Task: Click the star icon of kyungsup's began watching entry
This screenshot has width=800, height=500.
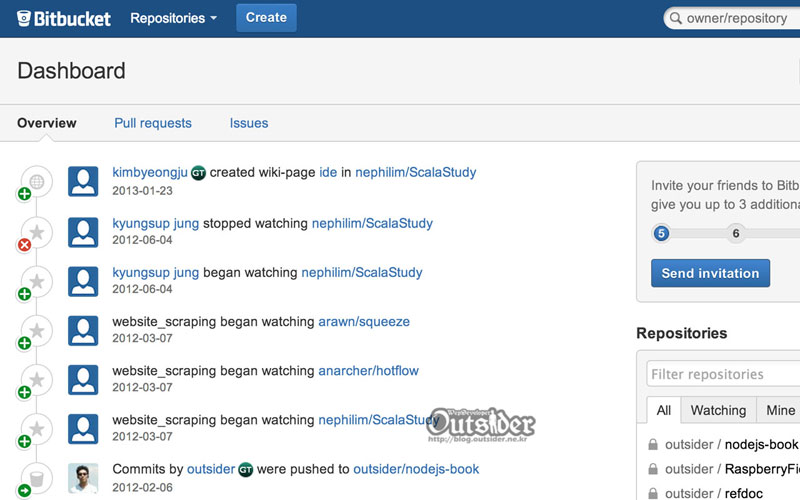Action: [37, 281]
